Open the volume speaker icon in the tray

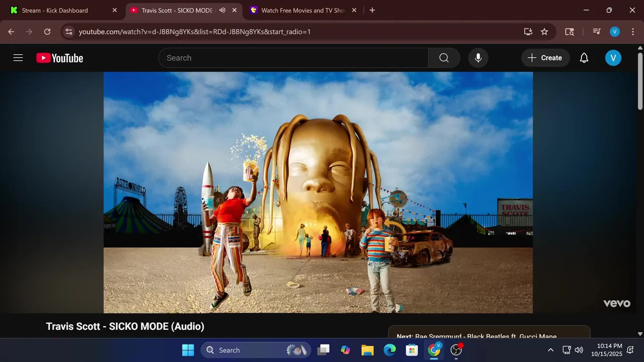coord(579,350)
